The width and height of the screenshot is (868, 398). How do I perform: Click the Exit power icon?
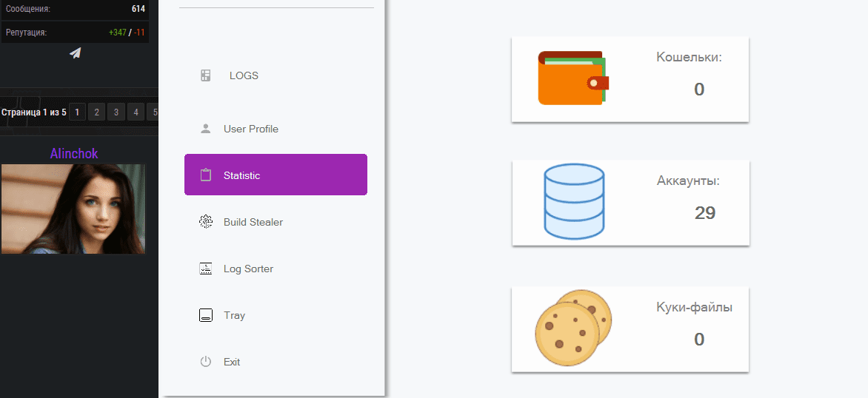pyautogui.click(x=206, y=362)
